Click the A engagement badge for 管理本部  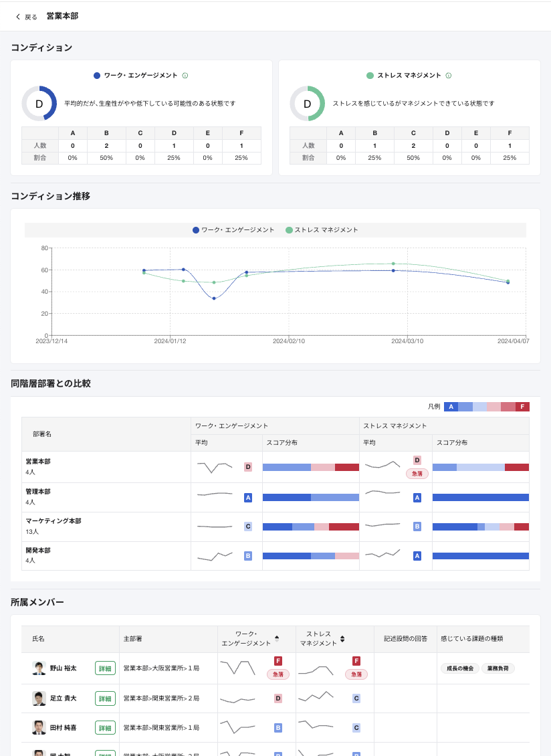pos(248,498)
